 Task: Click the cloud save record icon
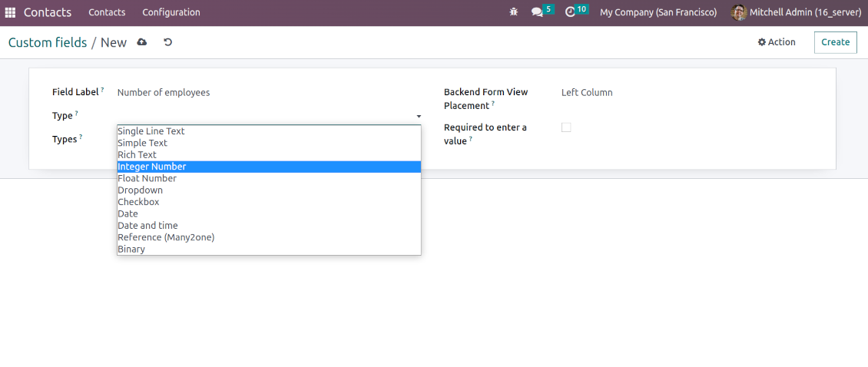142,42
